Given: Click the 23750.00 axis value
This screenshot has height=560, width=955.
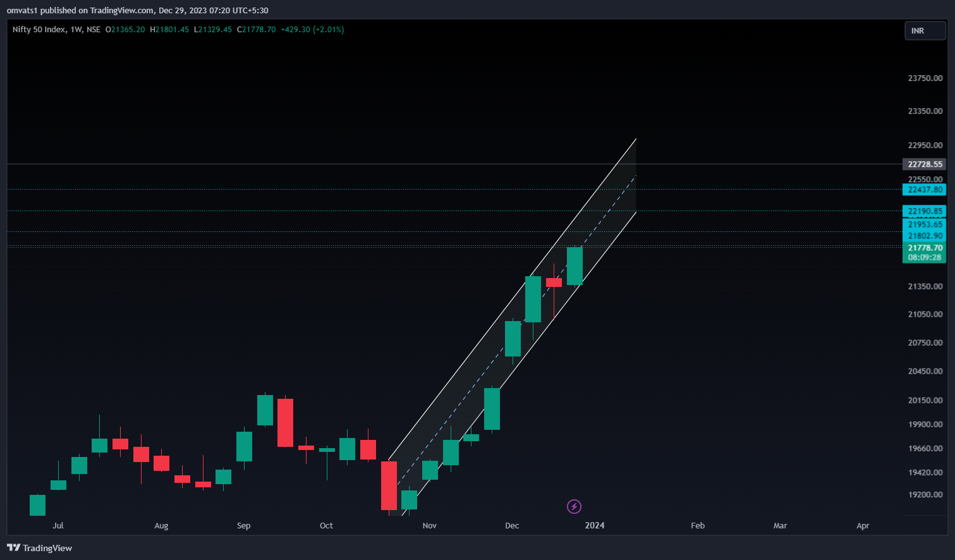Looking at the screenshot, I should [x=925, y=78].
